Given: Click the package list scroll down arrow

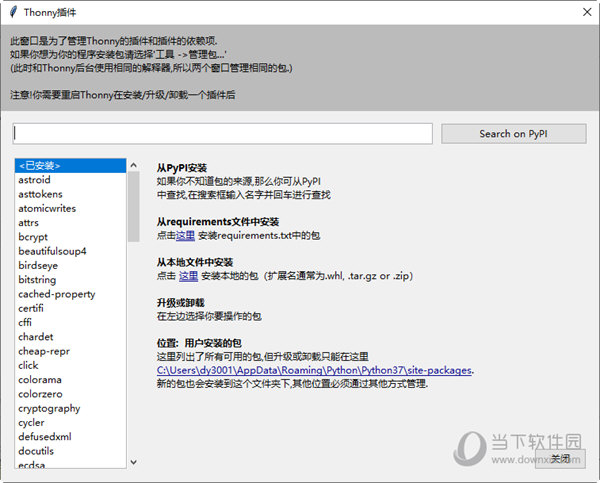Looking at the screenshot, I should (134, 462).
